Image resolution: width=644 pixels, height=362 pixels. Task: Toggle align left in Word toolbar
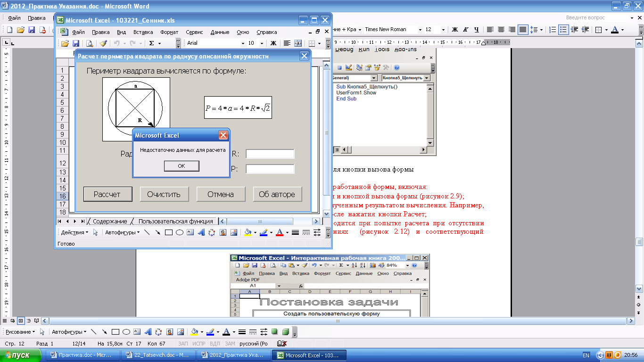click(x=491, y=29)
